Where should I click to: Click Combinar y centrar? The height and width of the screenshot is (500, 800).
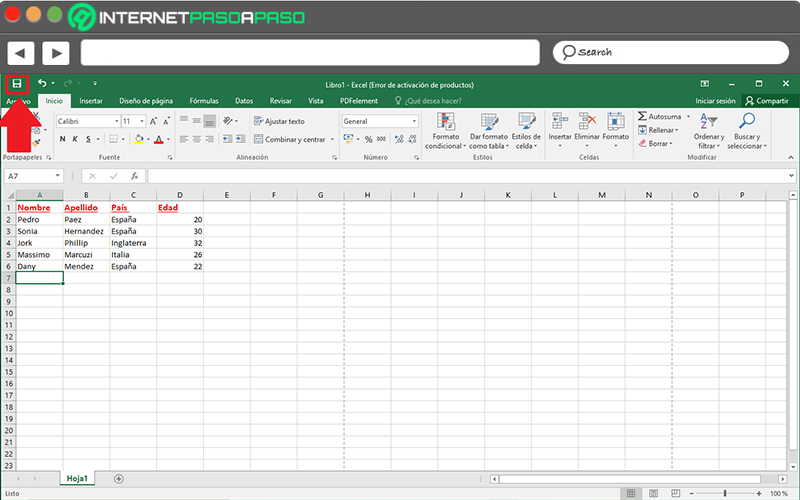tap(289, 139)
